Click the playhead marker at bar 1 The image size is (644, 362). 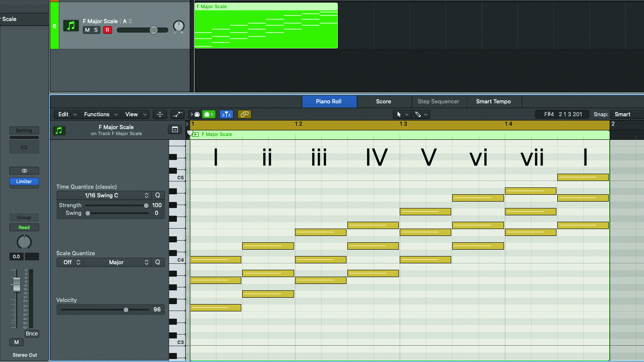click(190, 133)
